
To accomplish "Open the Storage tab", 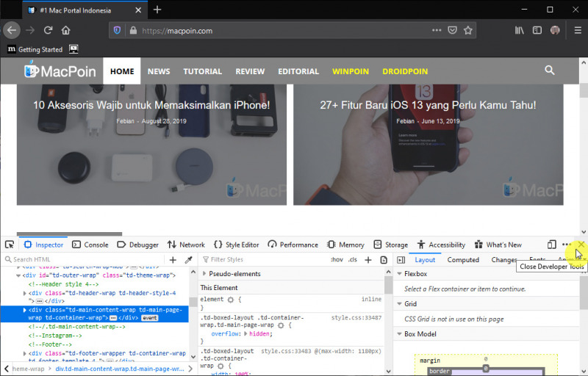I will pos(391,245).
